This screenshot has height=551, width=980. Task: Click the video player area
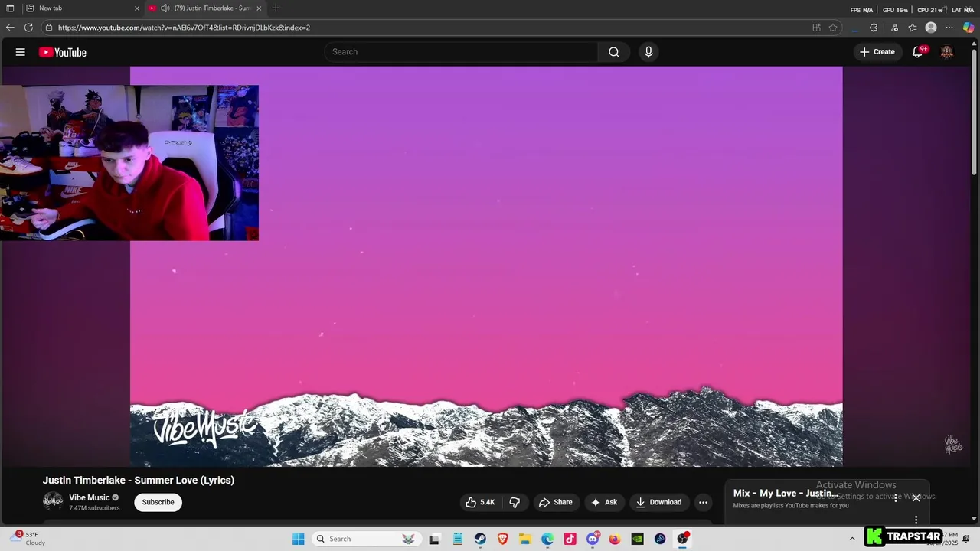[486, 266]
